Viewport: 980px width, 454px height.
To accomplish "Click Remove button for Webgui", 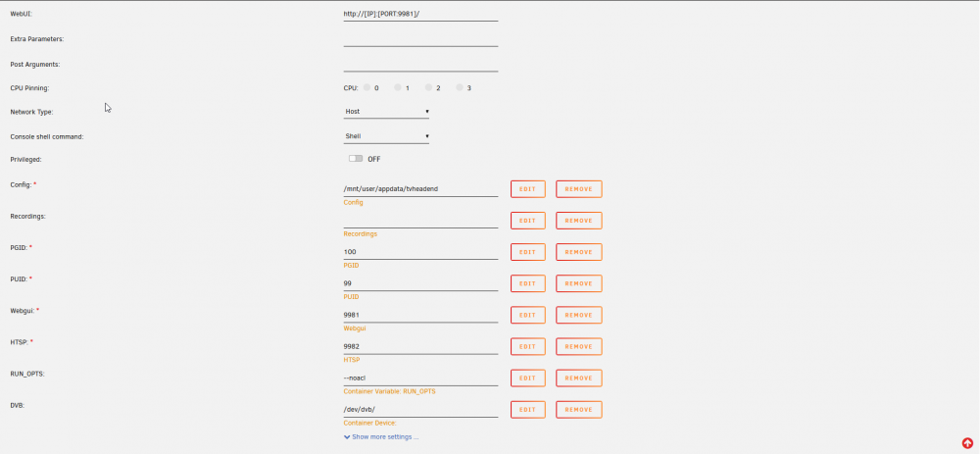I will 579,315.
